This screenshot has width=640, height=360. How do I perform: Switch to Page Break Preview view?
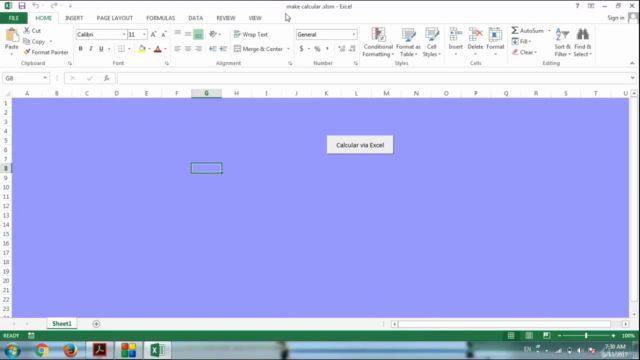tap(547, 336)
